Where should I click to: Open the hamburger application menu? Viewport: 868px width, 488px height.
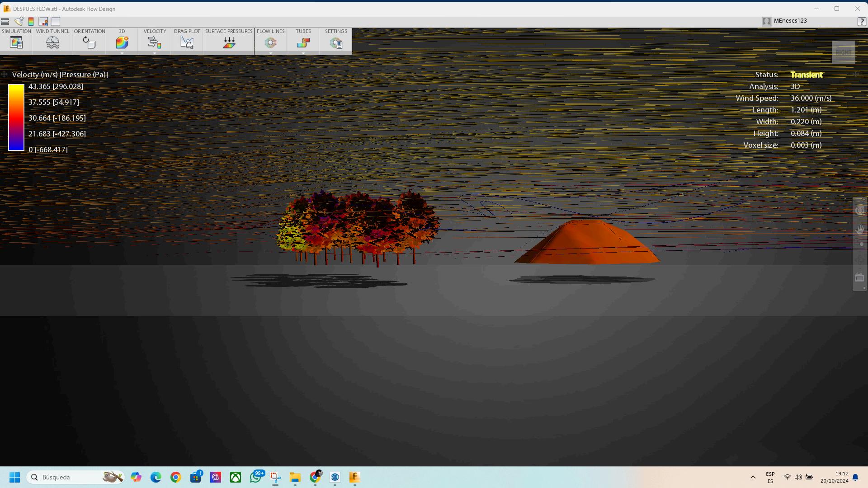5,21
